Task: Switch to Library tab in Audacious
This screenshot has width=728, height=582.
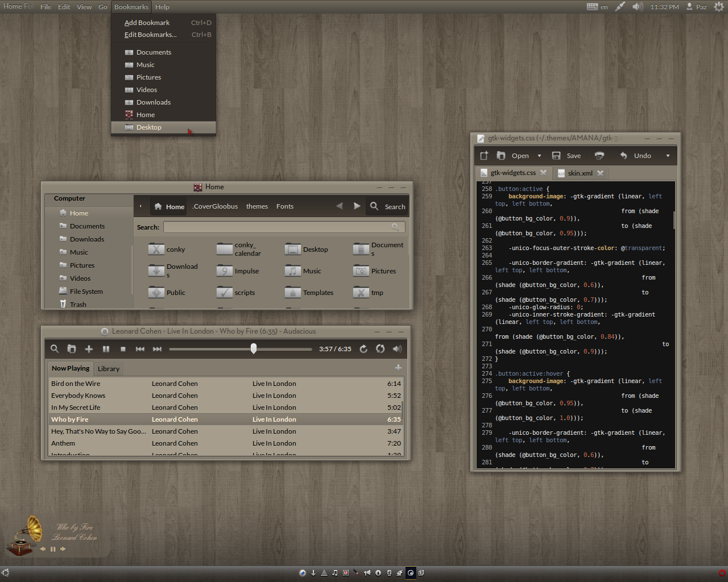Action: pos(109,369)
